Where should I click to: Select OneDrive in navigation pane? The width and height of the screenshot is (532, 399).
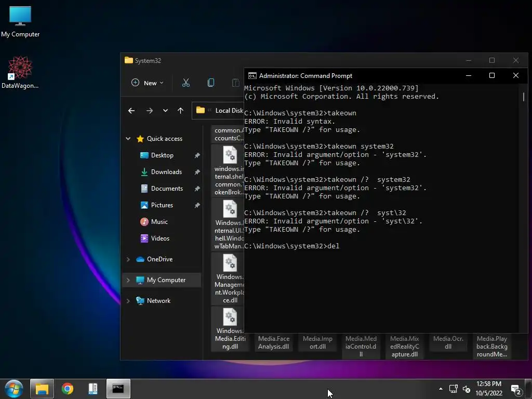click(154, 259)
